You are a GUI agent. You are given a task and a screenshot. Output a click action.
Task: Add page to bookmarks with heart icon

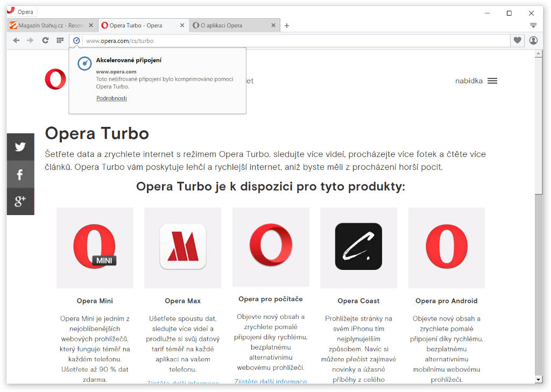coord(517,40)
